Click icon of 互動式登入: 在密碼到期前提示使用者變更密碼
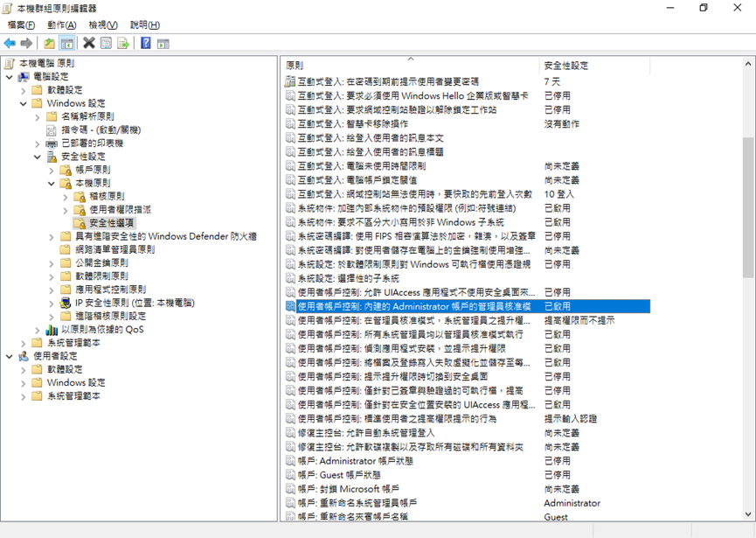Screen dimensions: 756x538 (290, 81)
